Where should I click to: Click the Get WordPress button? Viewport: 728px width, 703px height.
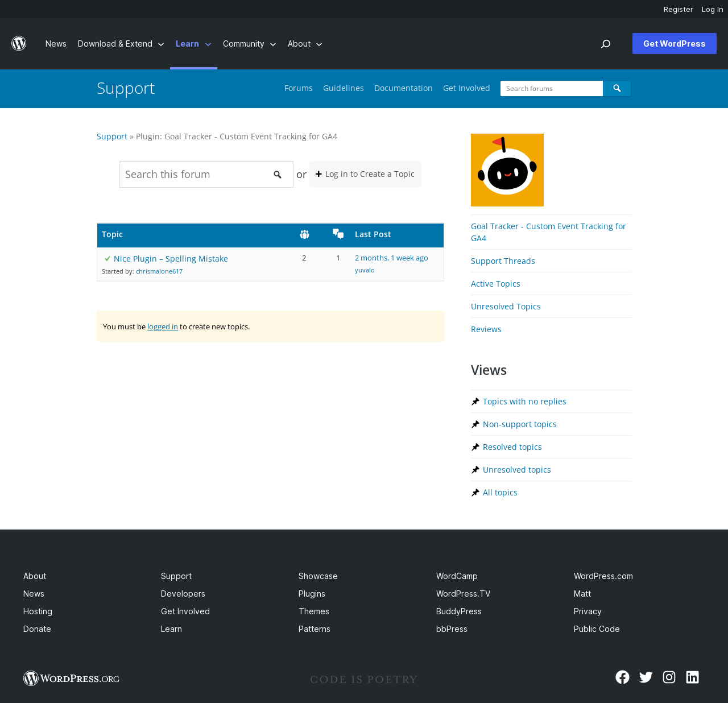click(x=675, y=44)
